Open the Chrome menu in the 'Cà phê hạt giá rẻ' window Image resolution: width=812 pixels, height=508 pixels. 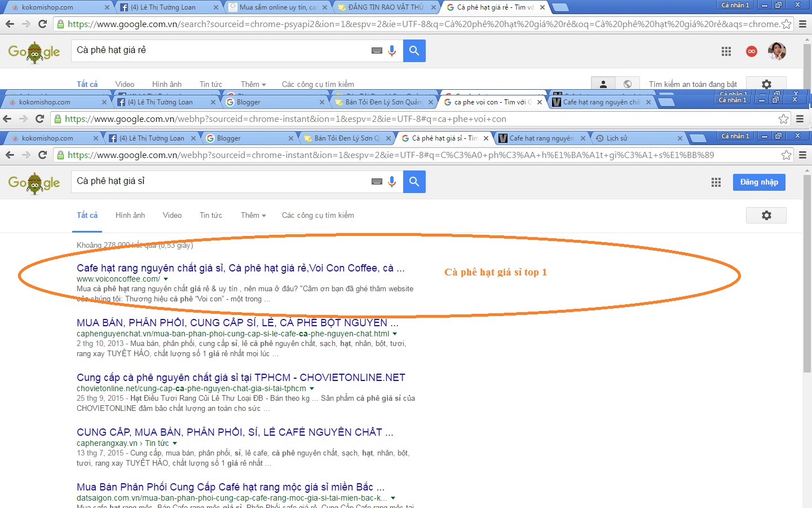tap(803, 24)
